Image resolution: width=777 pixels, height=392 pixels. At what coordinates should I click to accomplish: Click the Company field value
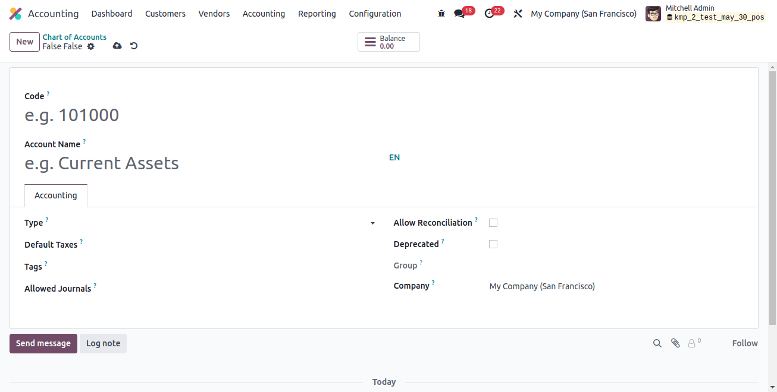point(542,286)
